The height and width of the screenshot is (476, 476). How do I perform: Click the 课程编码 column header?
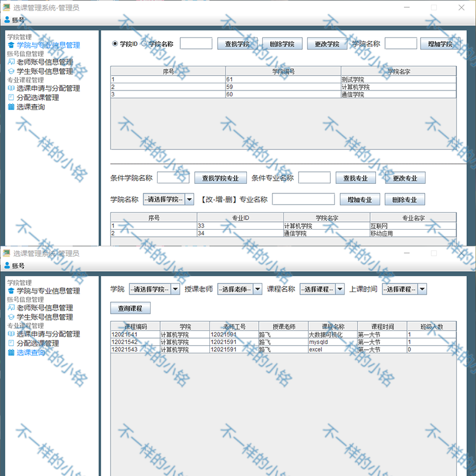(x=136, y=326)
